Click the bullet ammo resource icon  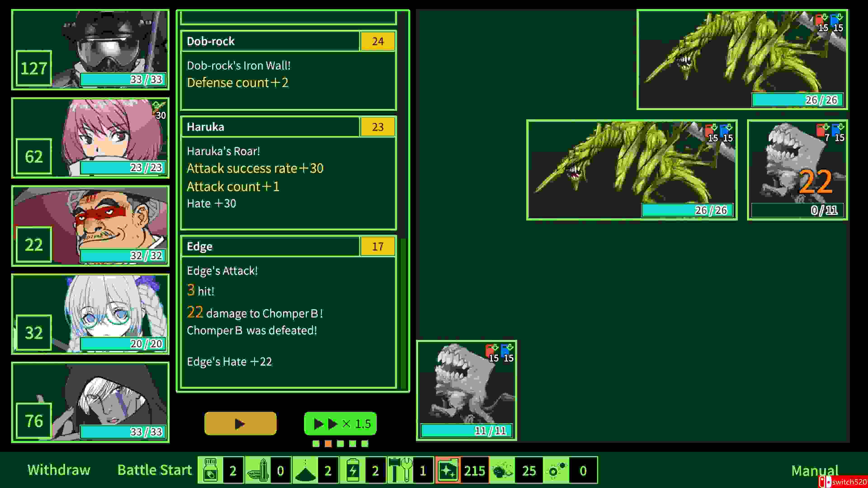pyautogui.click(x=258, y=470)
